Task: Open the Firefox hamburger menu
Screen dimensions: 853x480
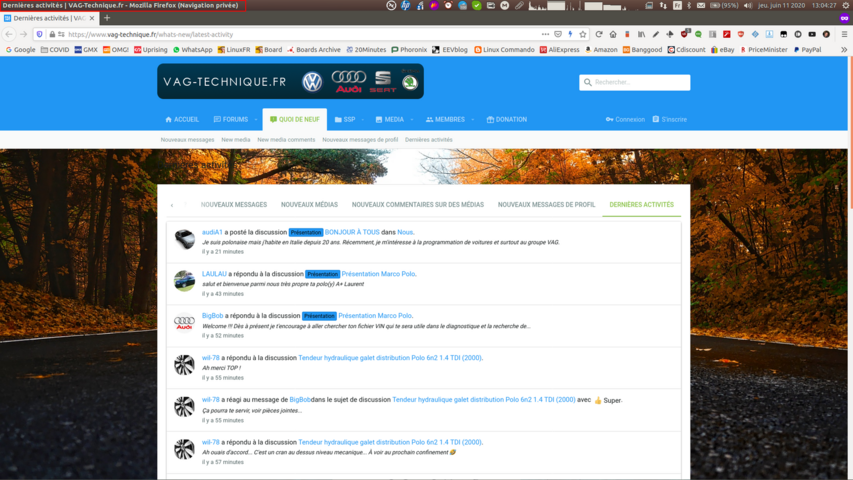Action: [x=844, y=34]
